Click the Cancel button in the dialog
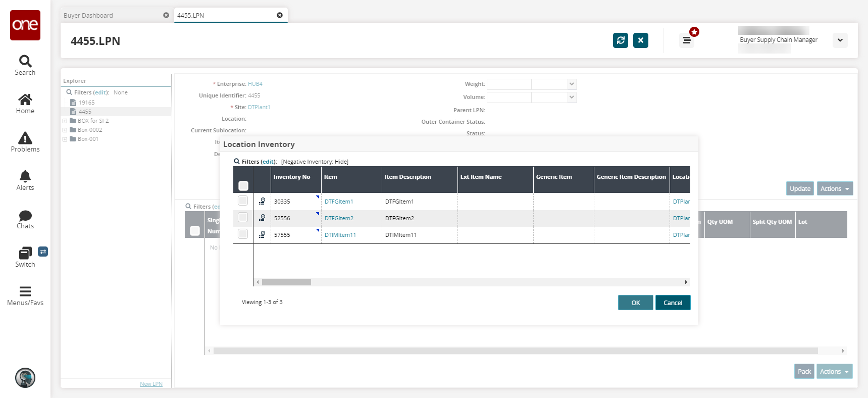Screen dimensions: 868x398 [673, 303]
